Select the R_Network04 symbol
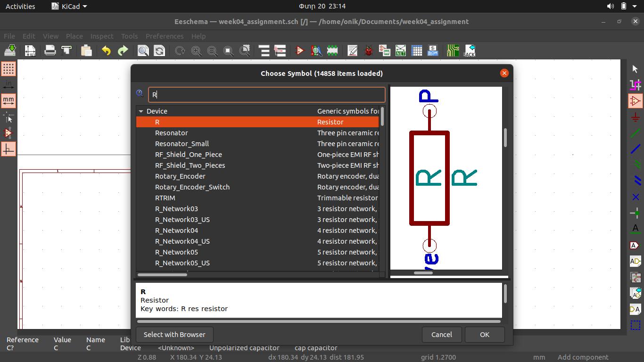The height and width of the screenshot is (362, 644). click(257, 230)
